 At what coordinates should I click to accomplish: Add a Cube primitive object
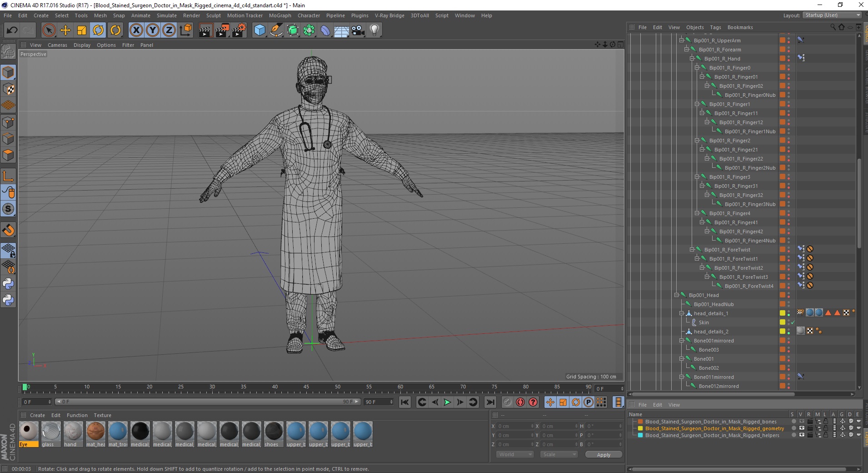click(x=259, y=30)
